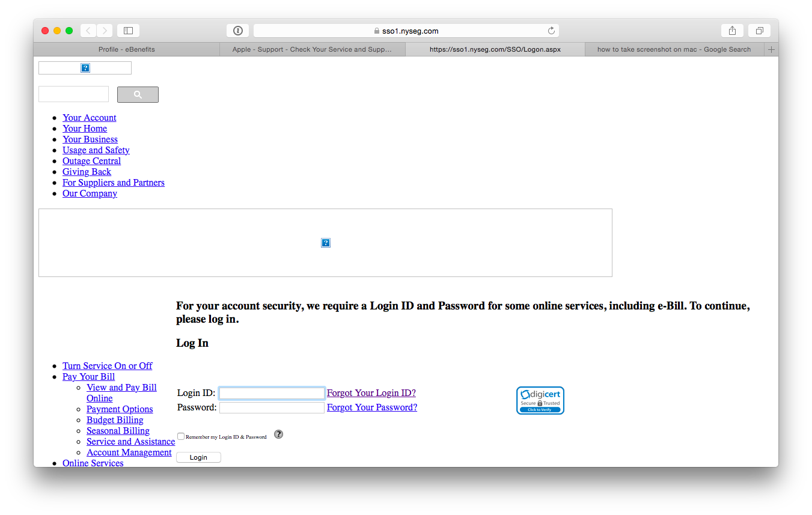Open the Seasonal Billing link
Viewport: 812px width, 515px height.
pos(118,431)
